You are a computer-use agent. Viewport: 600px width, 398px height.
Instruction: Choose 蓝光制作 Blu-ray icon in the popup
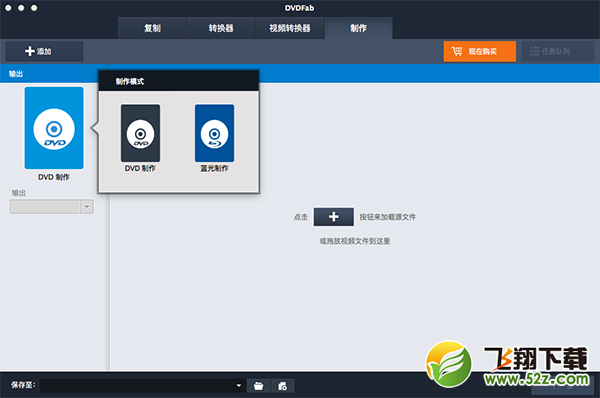214,133
